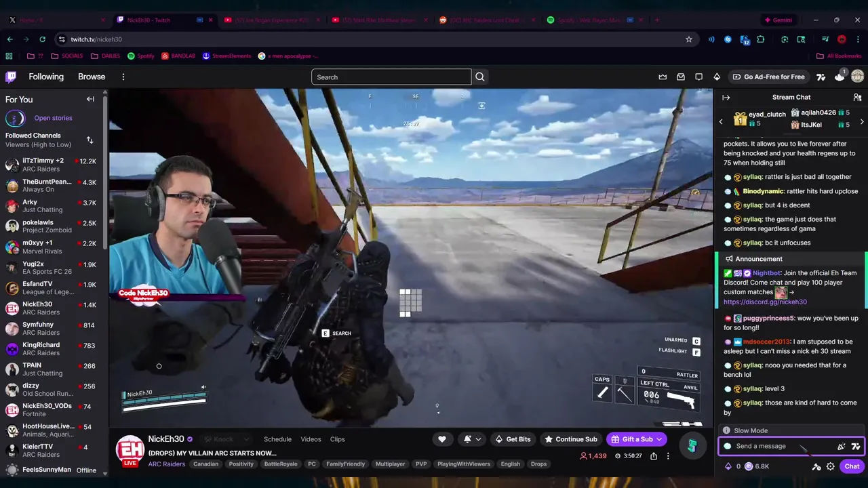Open the Chrome extensions puzzle icon
Viewport: 868px width, 488px height.
tap(761, 39)
